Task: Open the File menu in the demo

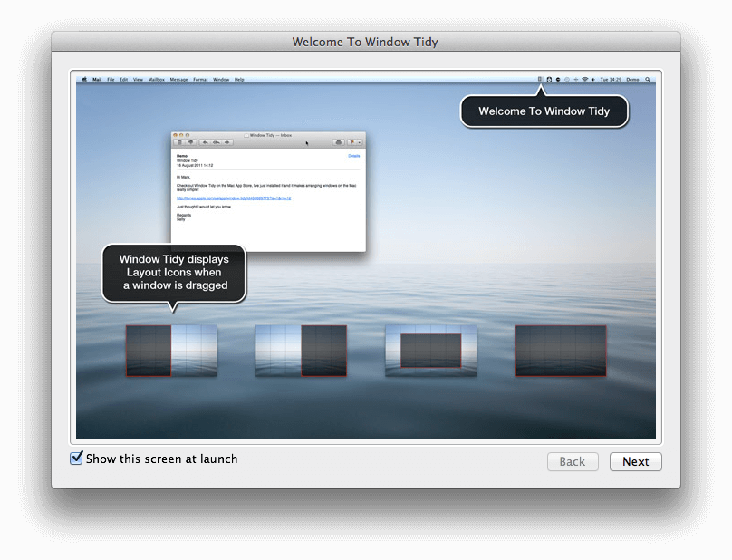Action: (x=111, y=80)
